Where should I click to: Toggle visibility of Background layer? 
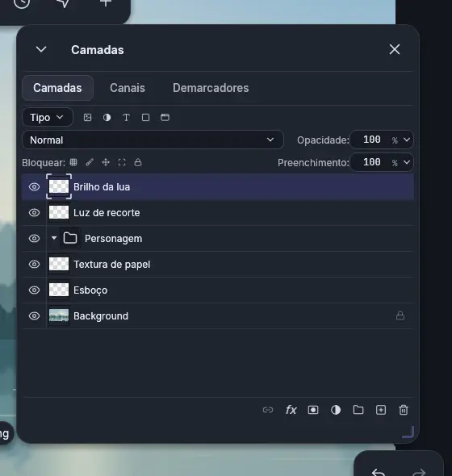point(35,316)
